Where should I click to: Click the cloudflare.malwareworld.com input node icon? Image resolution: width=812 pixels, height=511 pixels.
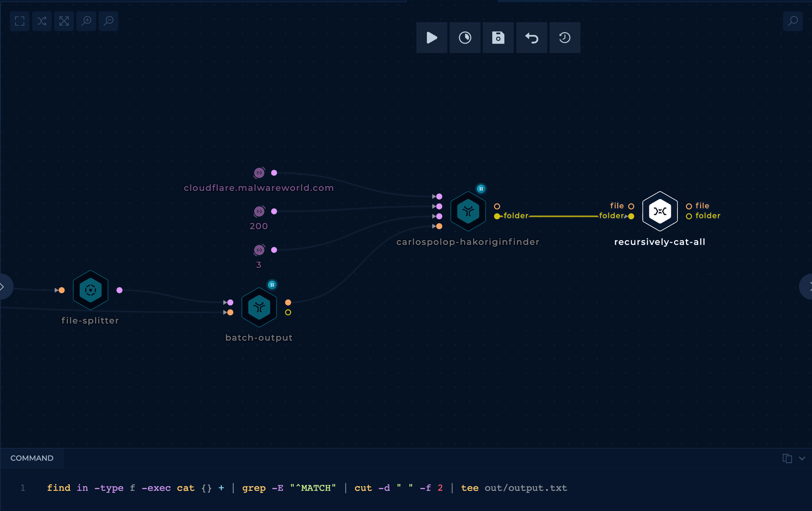[259, 173]
